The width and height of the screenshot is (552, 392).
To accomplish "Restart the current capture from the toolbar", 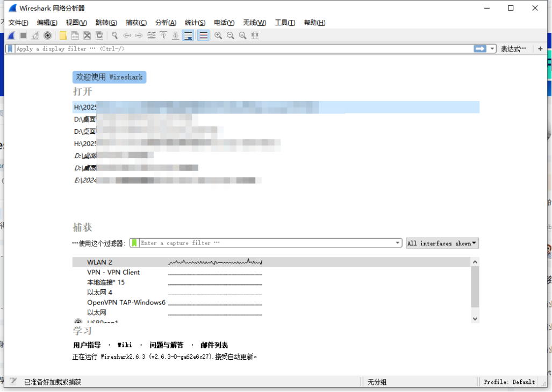I will 35,35.
